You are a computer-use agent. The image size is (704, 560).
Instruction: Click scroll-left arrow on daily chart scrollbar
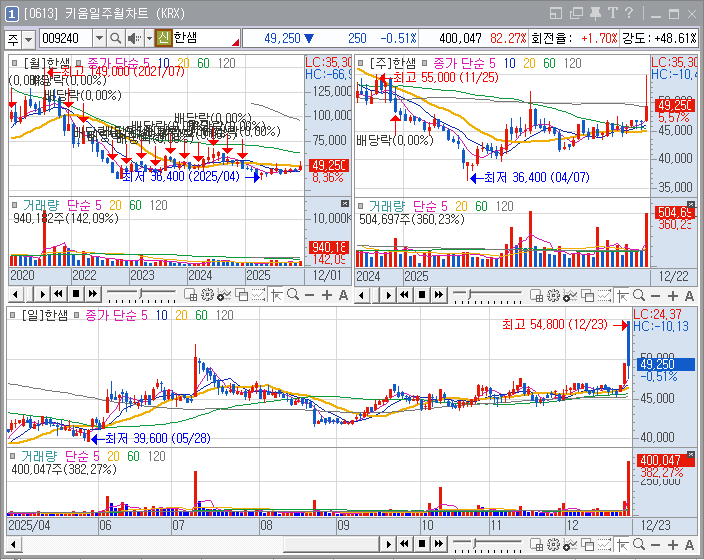tap(13, 545)
